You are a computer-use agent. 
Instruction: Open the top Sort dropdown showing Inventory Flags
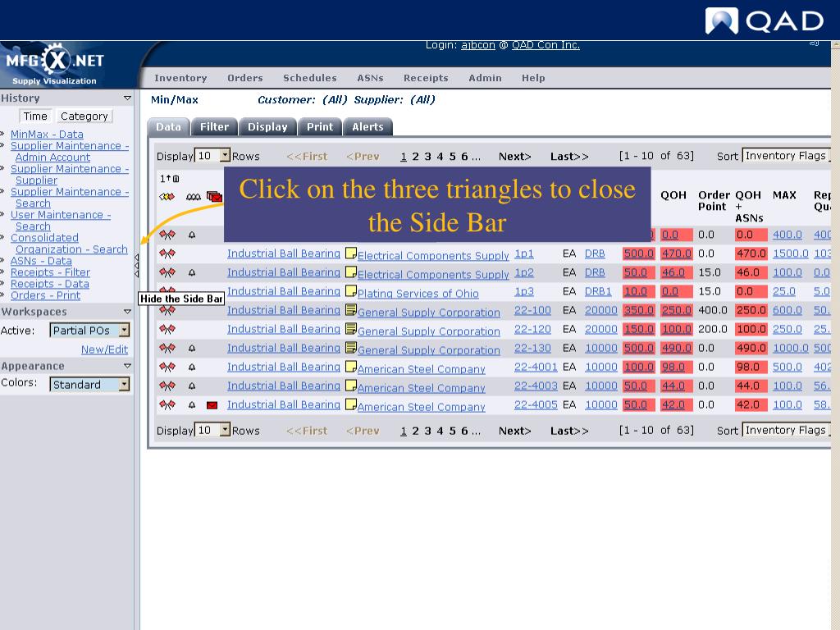[x=787, y=155]
